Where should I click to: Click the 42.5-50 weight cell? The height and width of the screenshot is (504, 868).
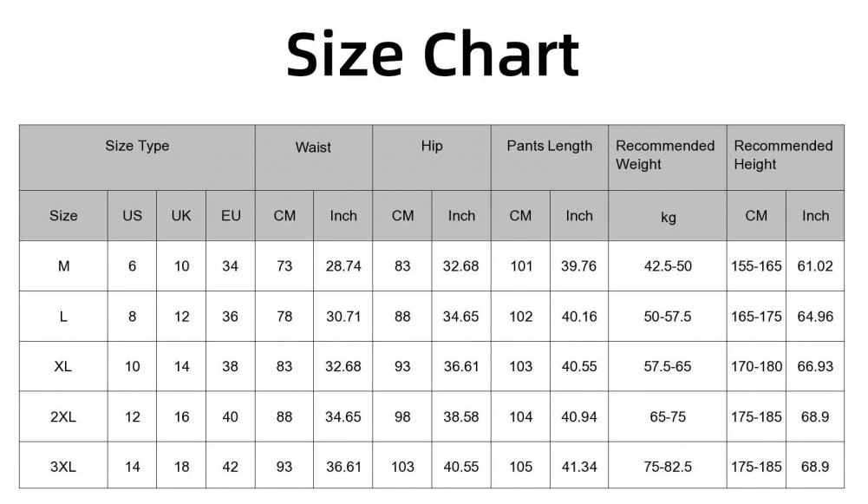[x=668, y=266]
